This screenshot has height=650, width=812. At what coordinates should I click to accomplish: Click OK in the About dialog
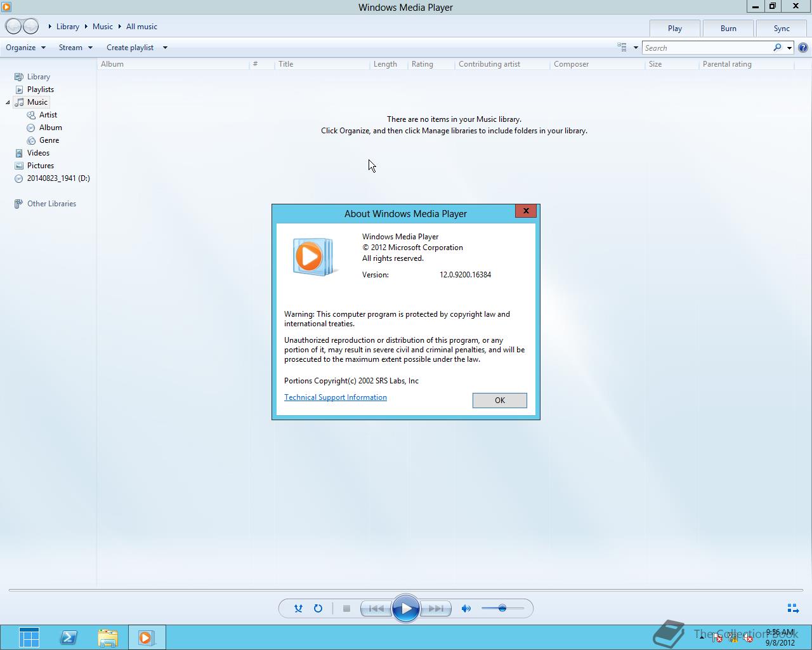(x=500, y=401)
